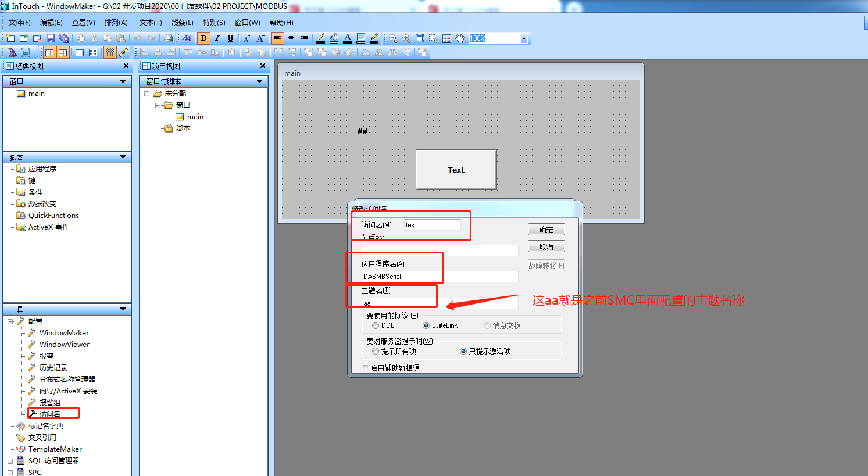Screen dimensions: 868x476
Task: Select the Italic formatting icon
Action: click(x=216, y=37)
